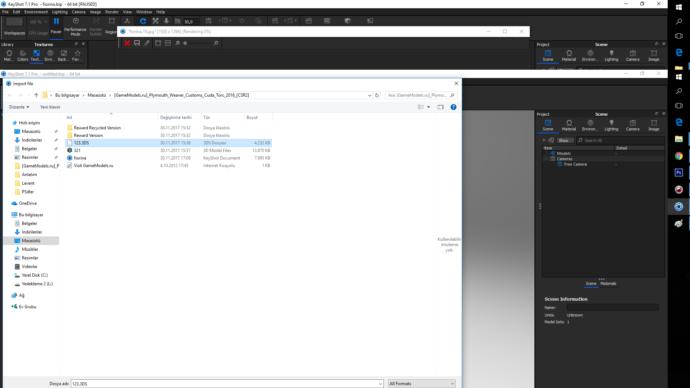
Task: Toggle Performance Mode in the KeyShot toolbar
Action: click(x=75, y=26)
